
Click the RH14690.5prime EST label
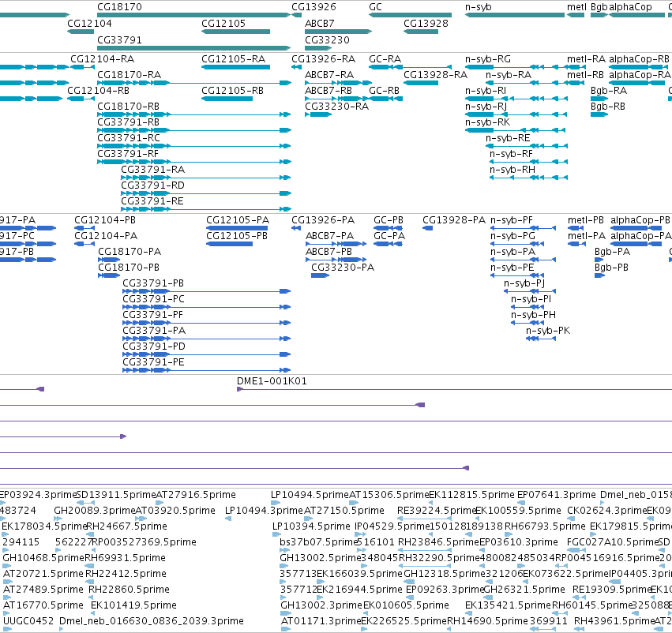click(x=488, y=620)
